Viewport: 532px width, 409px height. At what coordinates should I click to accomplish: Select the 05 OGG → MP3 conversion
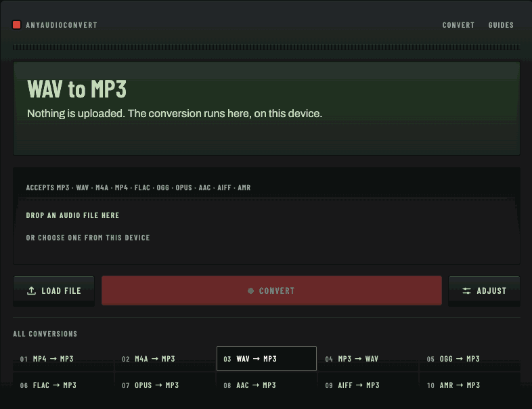(x=470, y=359)
